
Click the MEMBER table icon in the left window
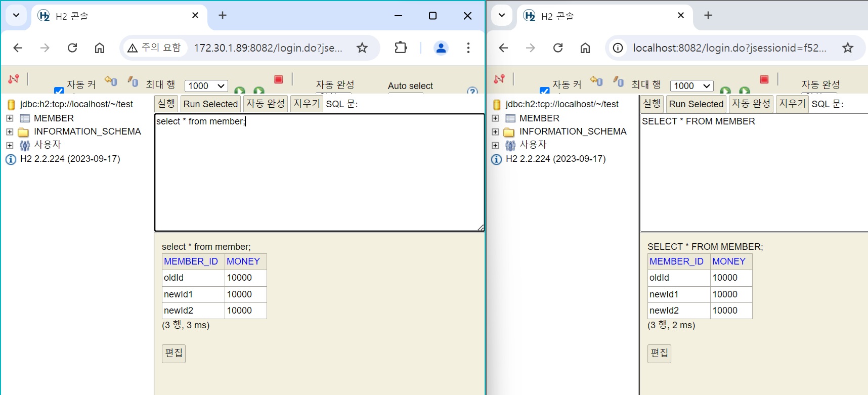(x=25, y=118)
